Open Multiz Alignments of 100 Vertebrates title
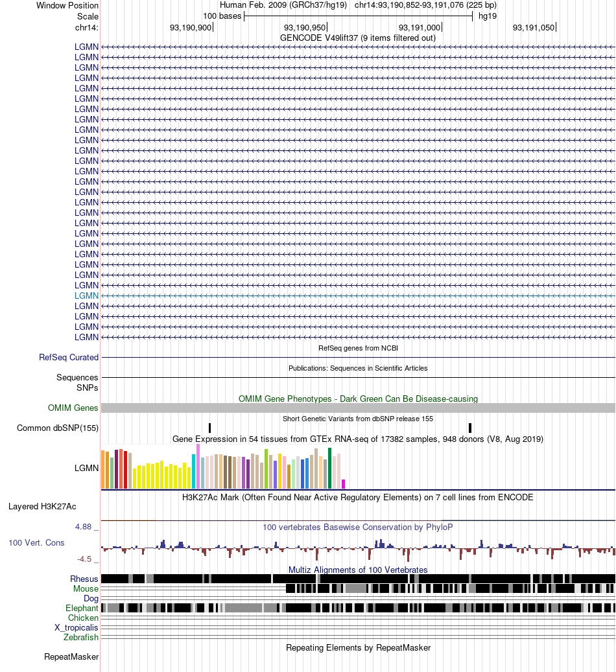Screen dimensions: 616x672 click(x=358, y=570)
